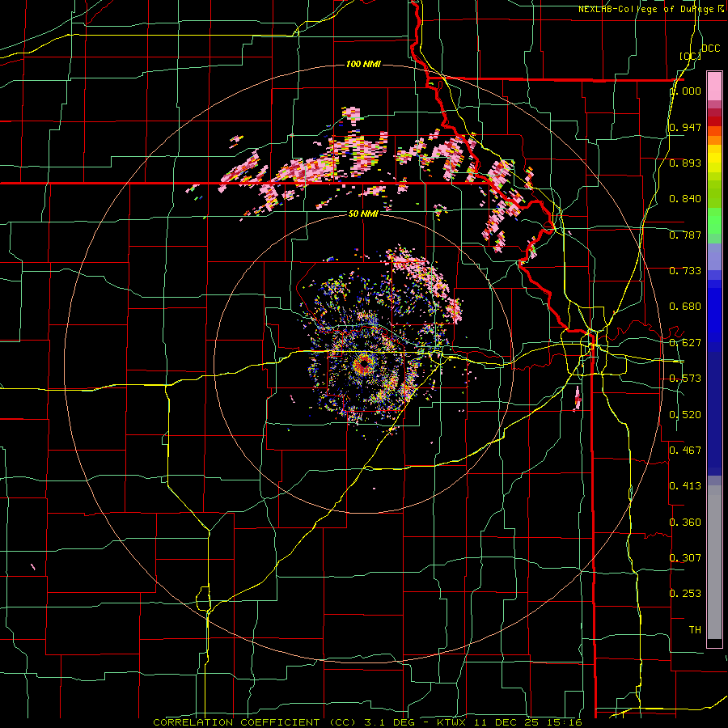Click the pink segment at color bar top

pos(714,87)
